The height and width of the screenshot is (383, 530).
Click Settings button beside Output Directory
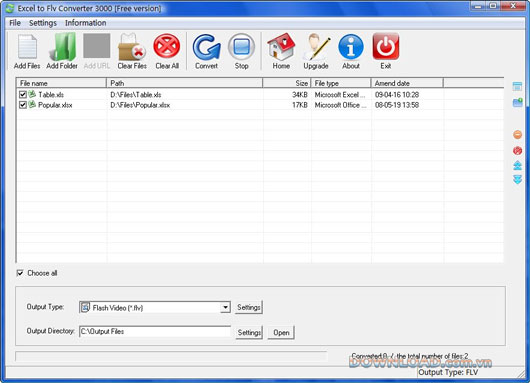[x=249, y=333]
